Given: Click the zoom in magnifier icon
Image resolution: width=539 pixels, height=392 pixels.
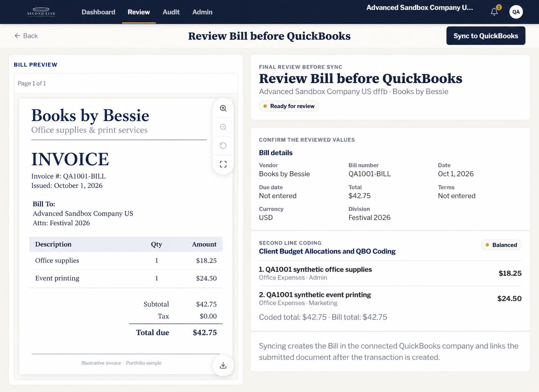Looking at the screenshot, I should pos(223,108).
